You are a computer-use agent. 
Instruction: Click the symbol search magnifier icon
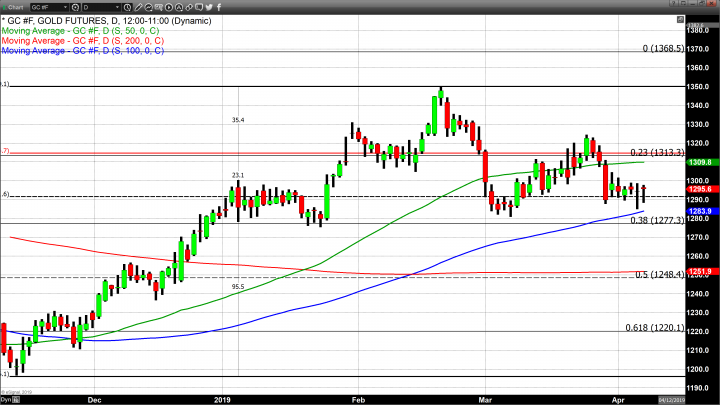pos(75,7)
